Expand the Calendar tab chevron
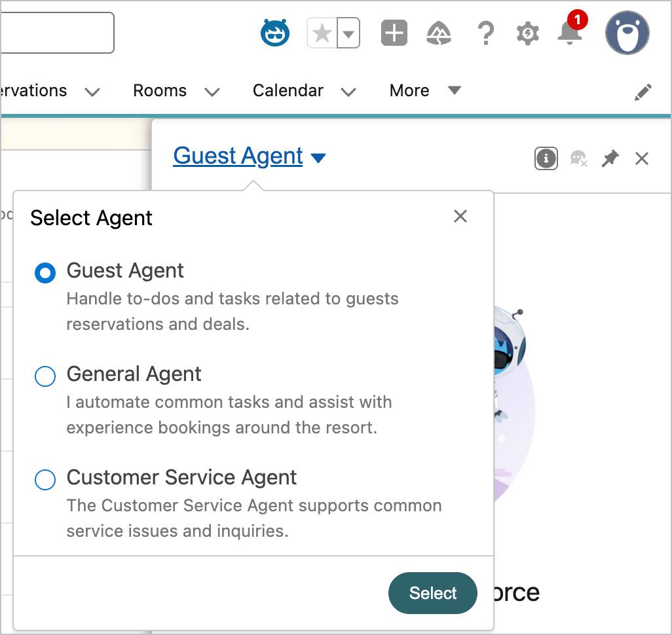The height and width of the screenshot is (635, 672). click(x=348, y=92)
